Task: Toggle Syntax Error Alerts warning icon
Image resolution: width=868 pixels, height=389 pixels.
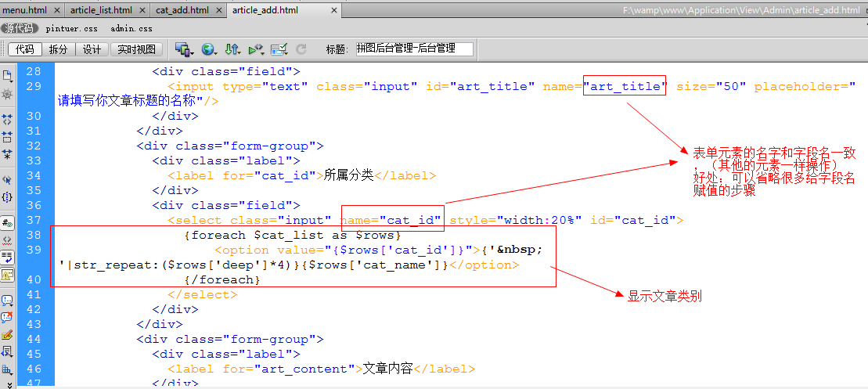Action: 7,275
